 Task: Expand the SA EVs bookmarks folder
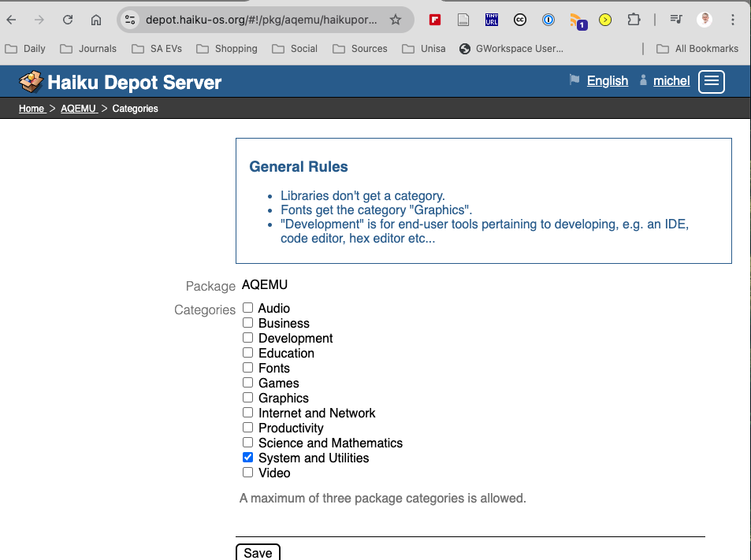click(x=157, y=49)
